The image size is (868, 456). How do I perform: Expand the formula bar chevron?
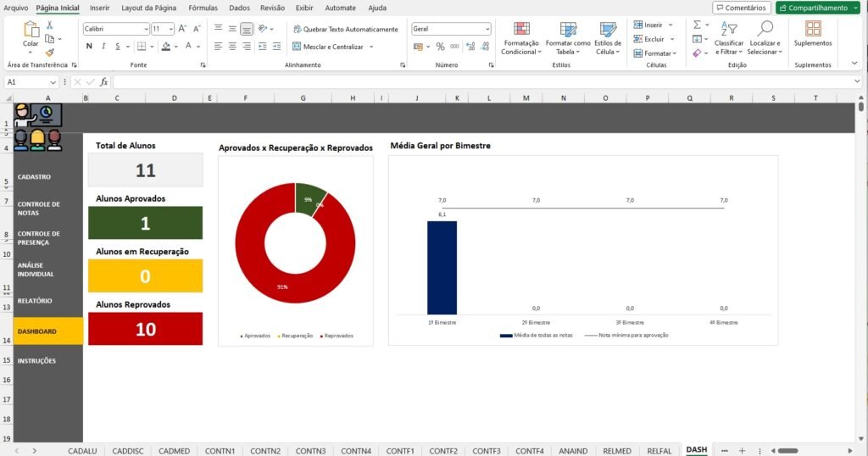(857, 81)
